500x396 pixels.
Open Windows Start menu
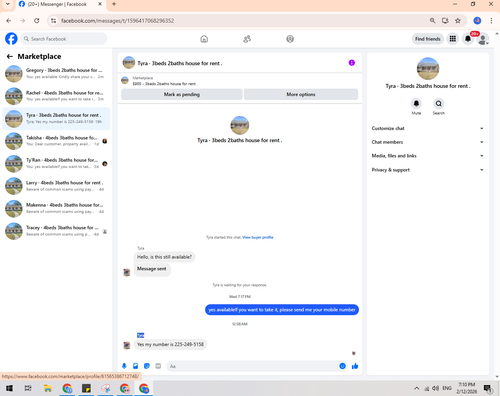[x=9, y=388]
